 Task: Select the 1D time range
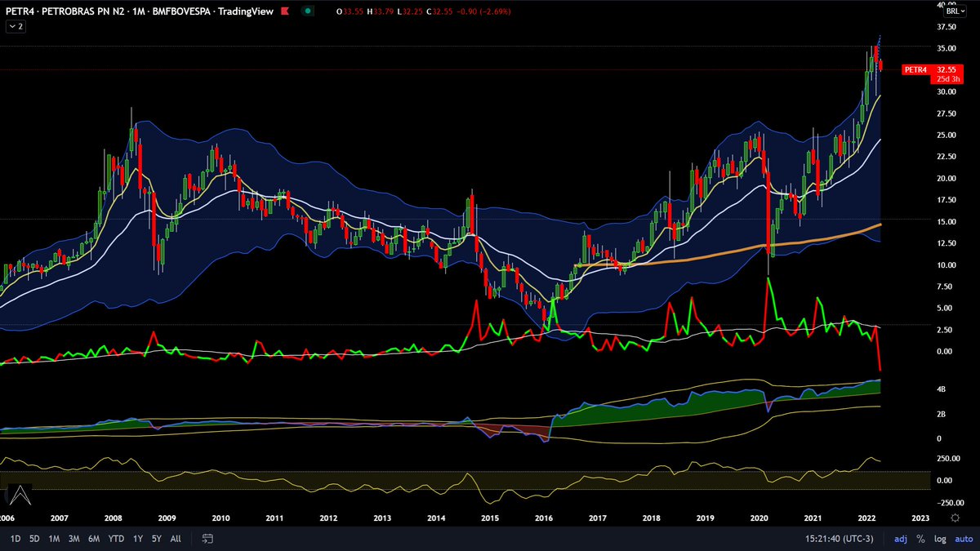pos(16,539)
